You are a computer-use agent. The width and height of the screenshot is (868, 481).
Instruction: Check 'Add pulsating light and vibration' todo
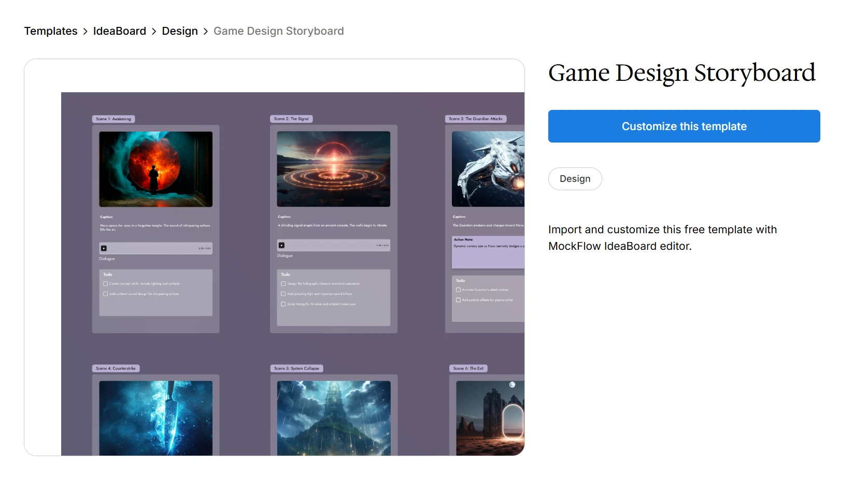pos(283,294)
